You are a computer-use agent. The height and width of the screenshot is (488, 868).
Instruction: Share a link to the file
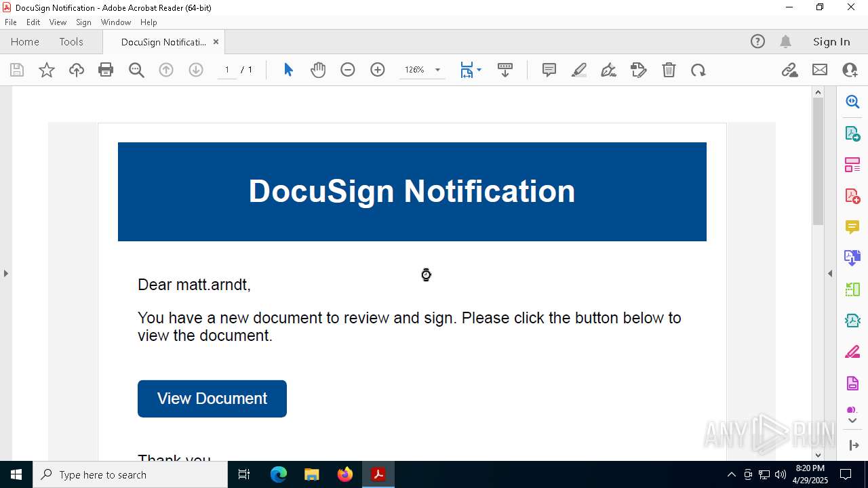point(789,70)
